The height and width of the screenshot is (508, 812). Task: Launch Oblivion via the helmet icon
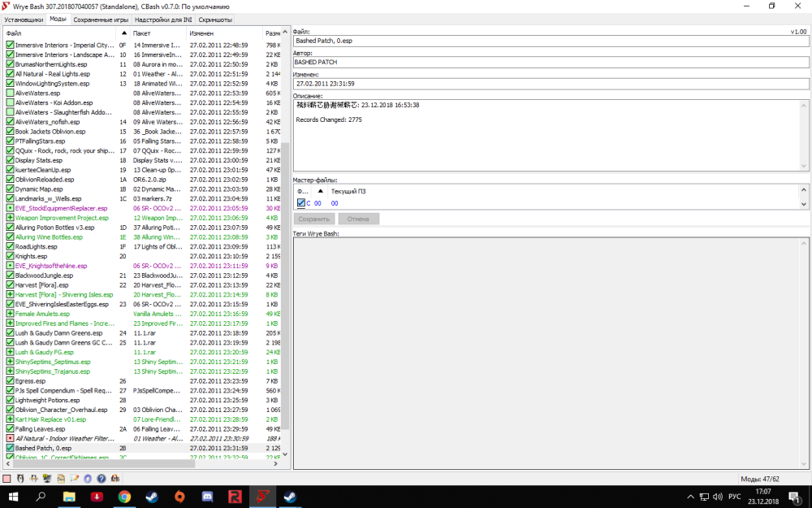(x=20, y=479)
